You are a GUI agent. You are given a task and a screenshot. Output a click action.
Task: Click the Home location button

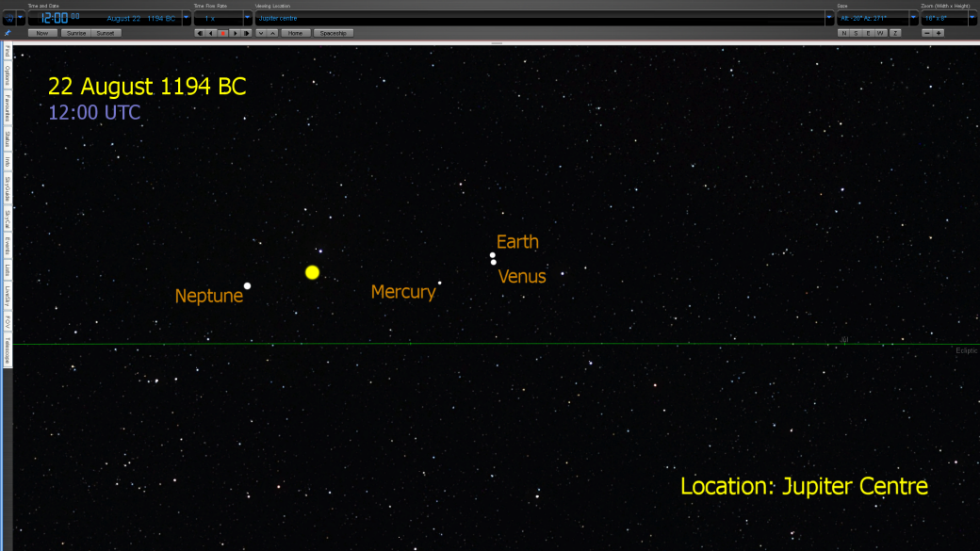(296, 33)
